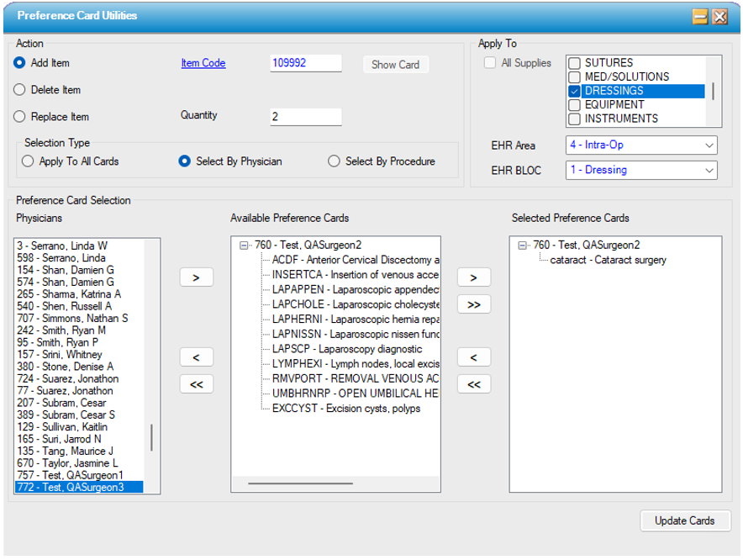Move selected card to Selected Preference Cards
Screen dimensions: 743x560
[473, 277]
